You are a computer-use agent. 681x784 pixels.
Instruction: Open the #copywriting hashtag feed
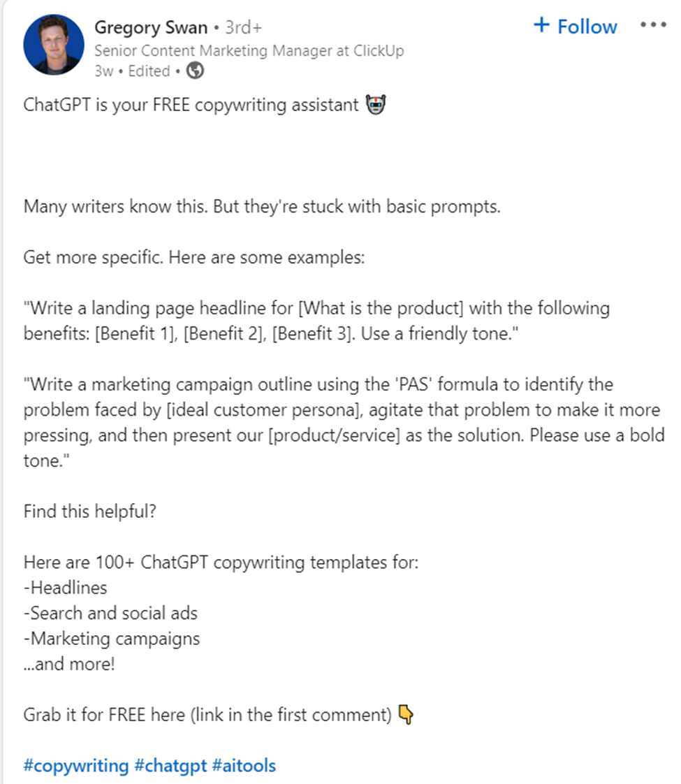pos(76,765)
